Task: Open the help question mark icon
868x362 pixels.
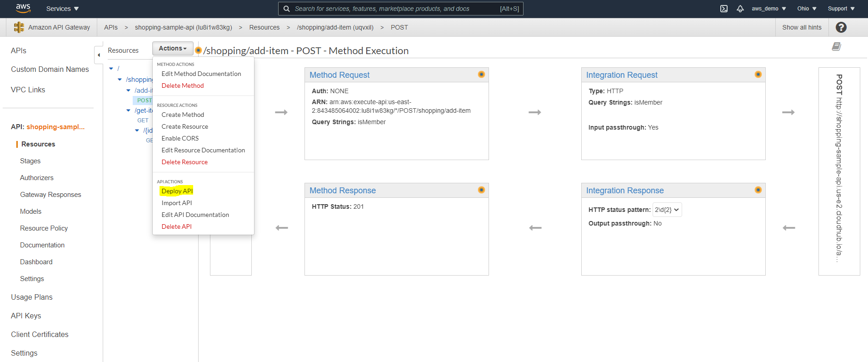Action: click(x=841, y=27)
